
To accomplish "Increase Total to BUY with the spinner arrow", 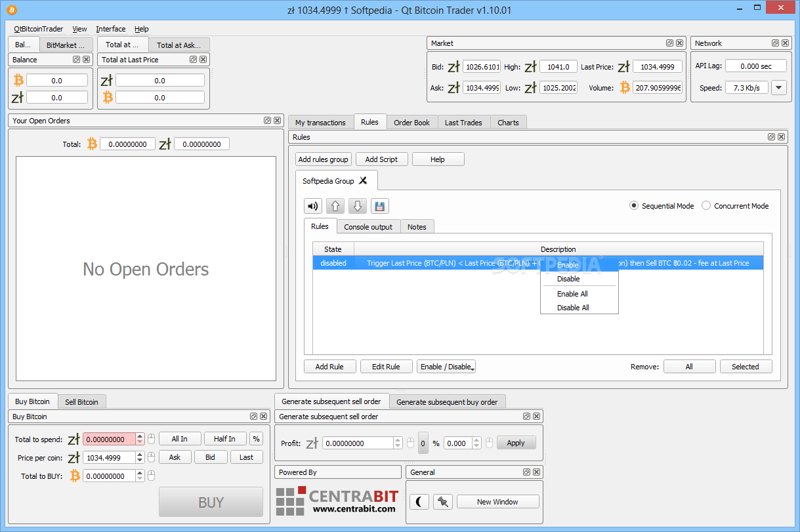I will point(138,472).
